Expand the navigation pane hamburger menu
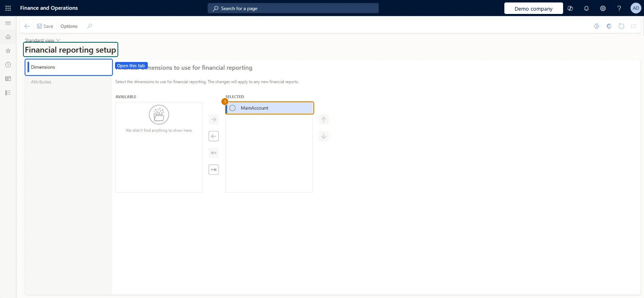 pos(8,23)
